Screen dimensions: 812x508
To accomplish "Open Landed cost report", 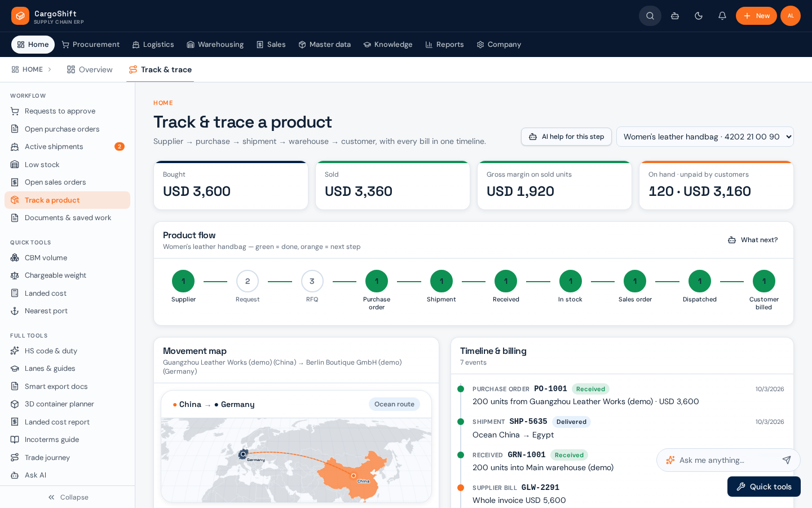I will (x=67, y=422).
